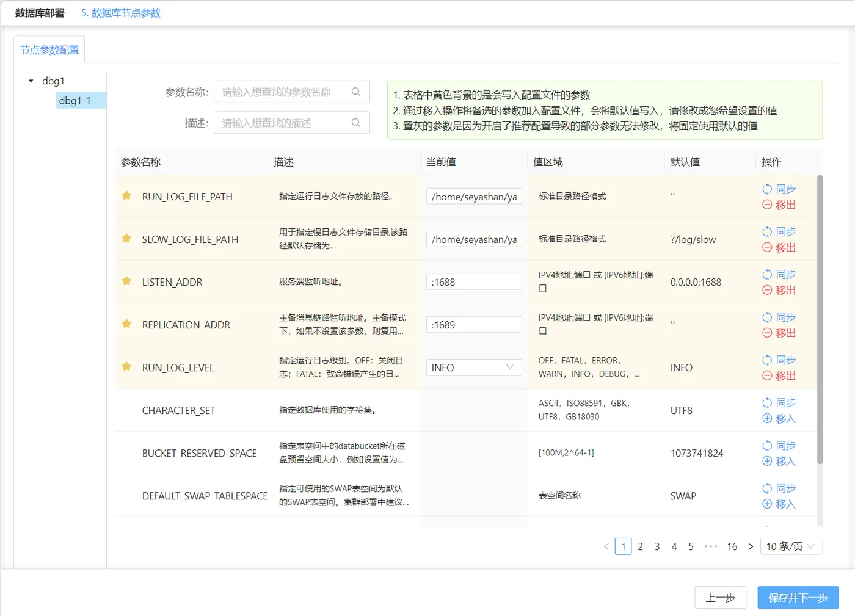Image resolution: width=855 pixels, height=616 pixels.
Task: Open the 5. 数据库节点参数 breadcrumb link
Action: click(x=120, y=12)
